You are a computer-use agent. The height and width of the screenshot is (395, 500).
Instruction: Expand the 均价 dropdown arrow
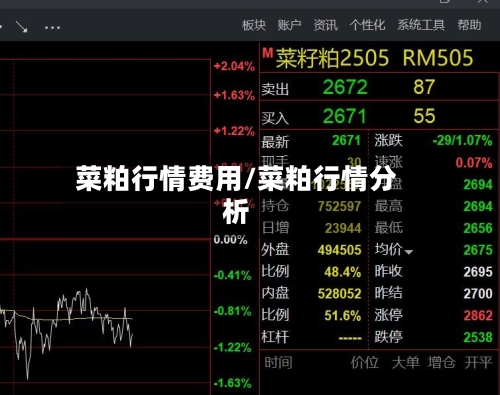[x=409, y=252]
